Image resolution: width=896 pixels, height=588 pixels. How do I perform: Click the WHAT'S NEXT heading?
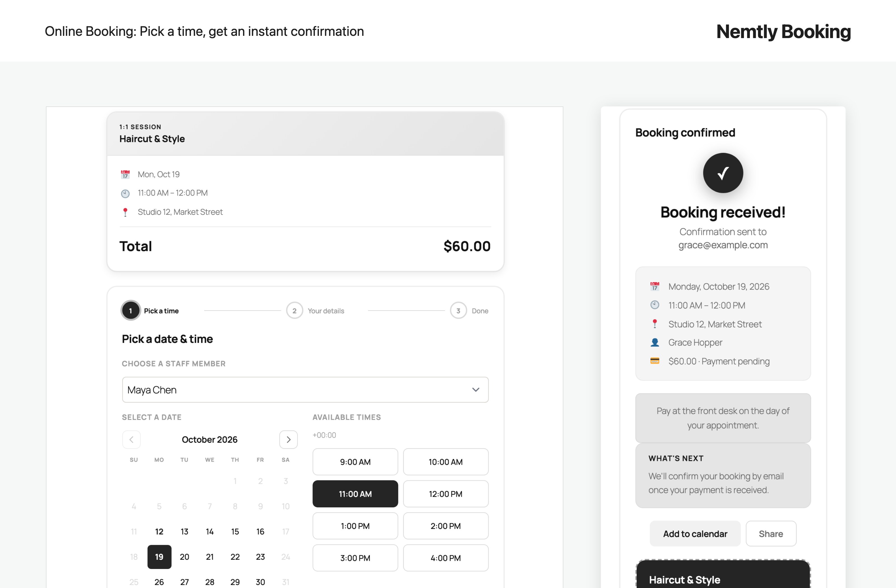click(676, 458)
